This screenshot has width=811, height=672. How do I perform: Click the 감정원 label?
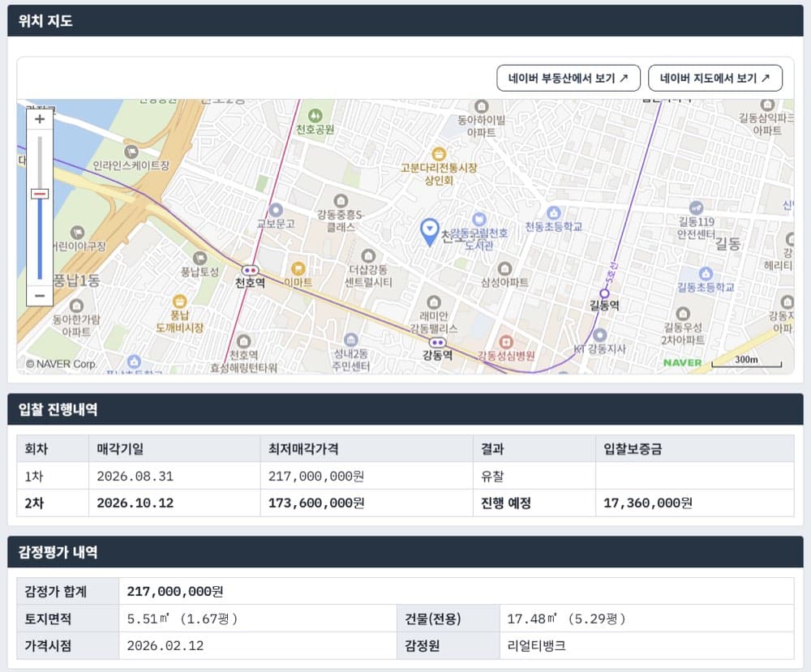[422, 645]
